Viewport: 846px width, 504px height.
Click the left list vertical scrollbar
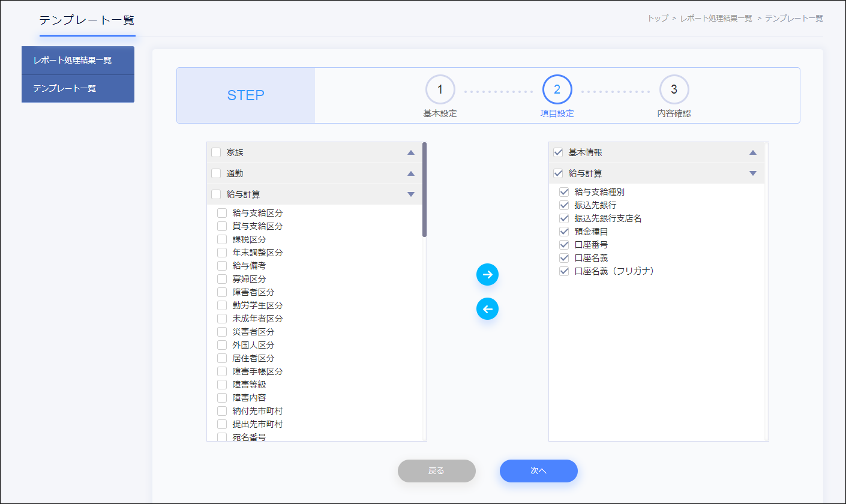(x=424, y=190)
